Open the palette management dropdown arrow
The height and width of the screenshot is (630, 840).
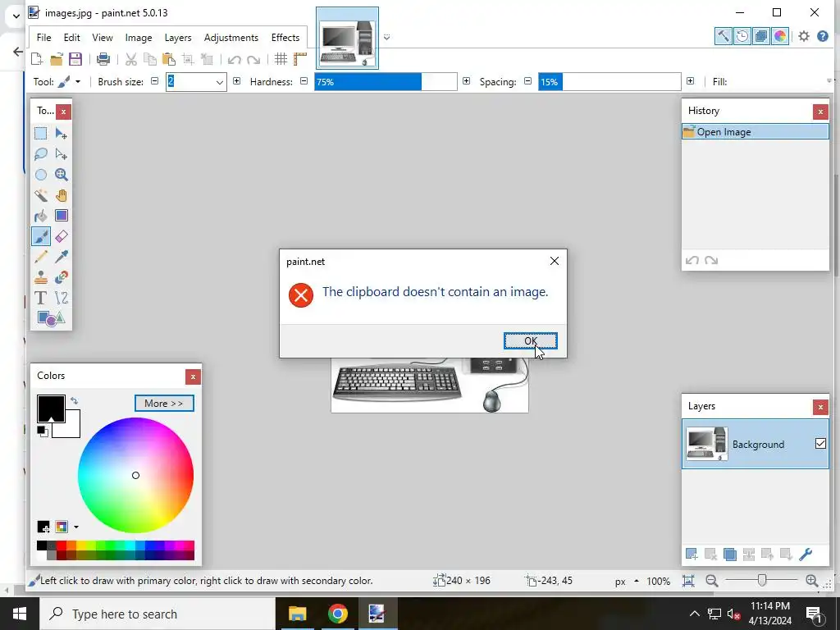[x=76, y=527]
